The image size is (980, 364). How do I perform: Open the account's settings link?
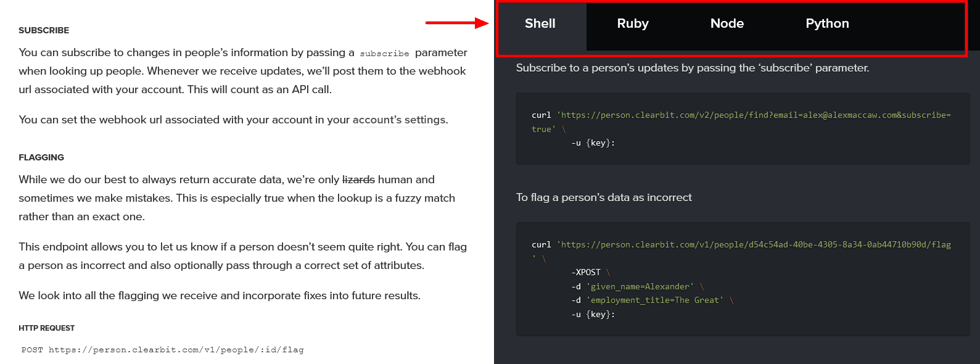click(400, 120)
